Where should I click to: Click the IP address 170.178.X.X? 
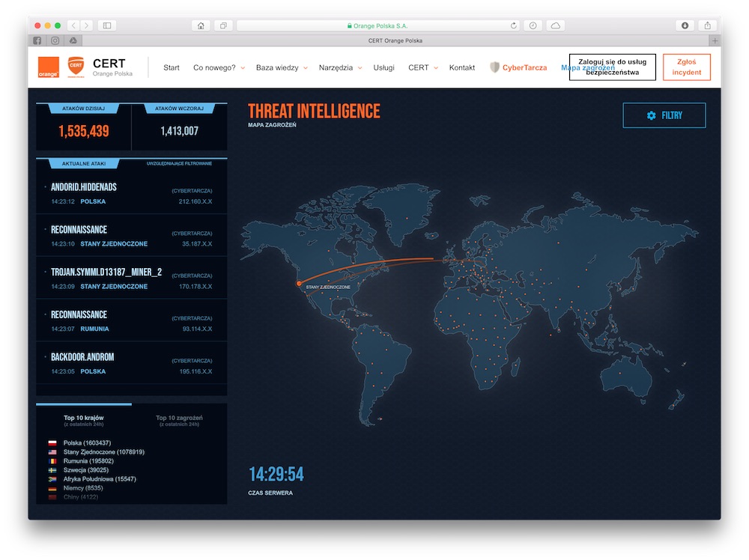[x=195, y=287]
